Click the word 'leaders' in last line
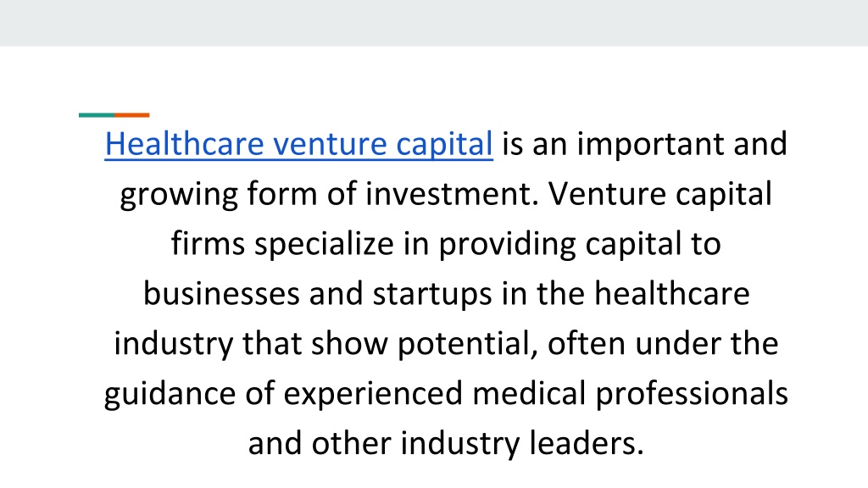Viewport: 868px width, 488px height. pos(582,444)
